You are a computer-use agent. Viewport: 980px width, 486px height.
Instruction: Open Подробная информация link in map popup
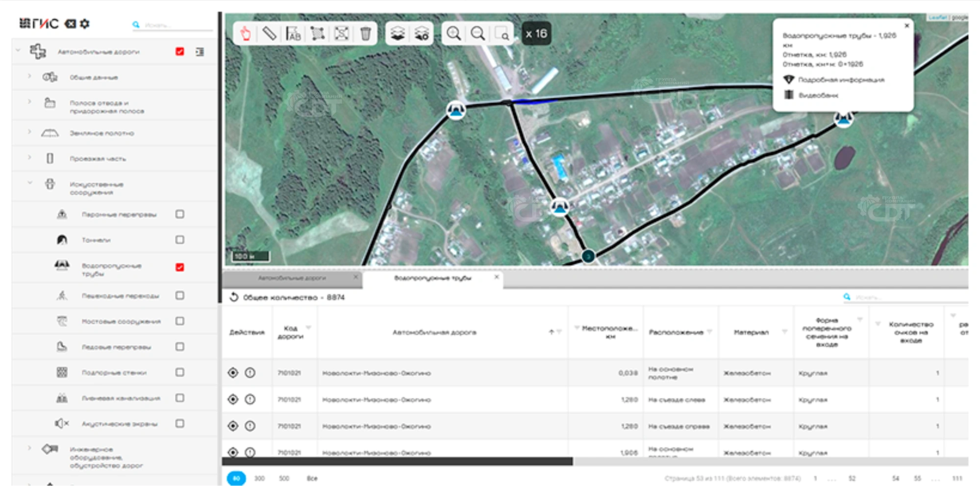[x=841, y=80]
